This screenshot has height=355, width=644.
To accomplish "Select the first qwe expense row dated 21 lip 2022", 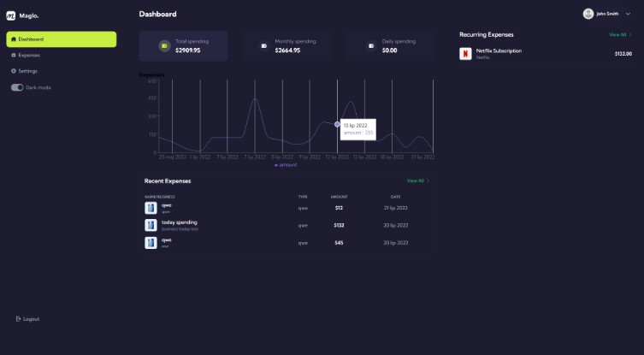I will click(287, 208).
